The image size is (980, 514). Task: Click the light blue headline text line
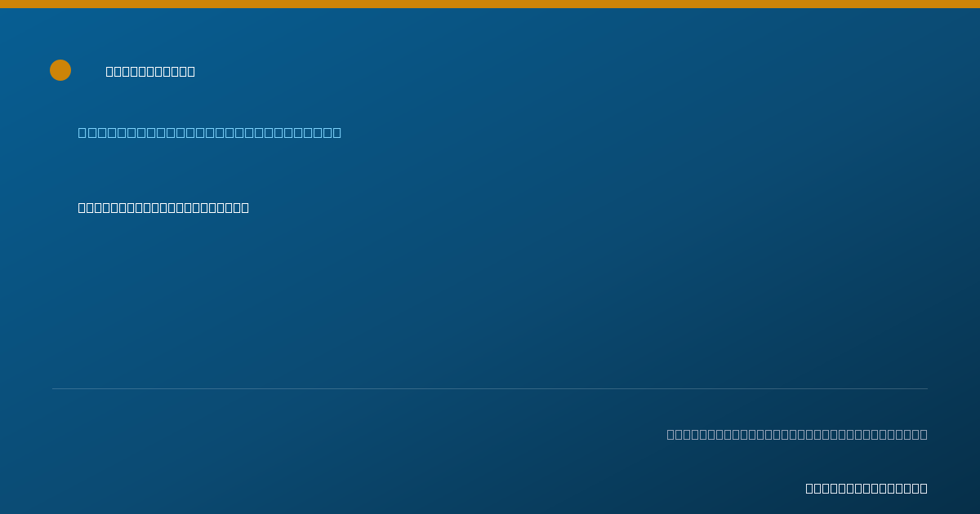pos(209,132)
